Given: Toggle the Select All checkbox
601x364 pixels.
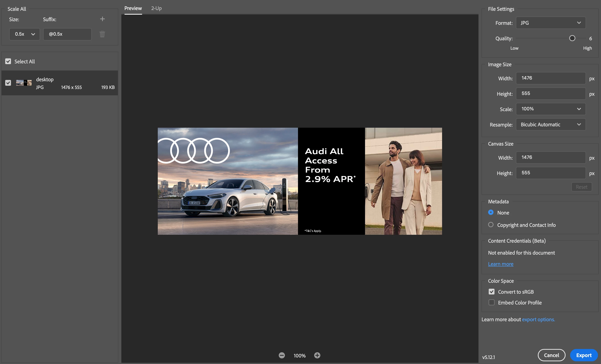Looking at the screenshot, I should point(8,61).
